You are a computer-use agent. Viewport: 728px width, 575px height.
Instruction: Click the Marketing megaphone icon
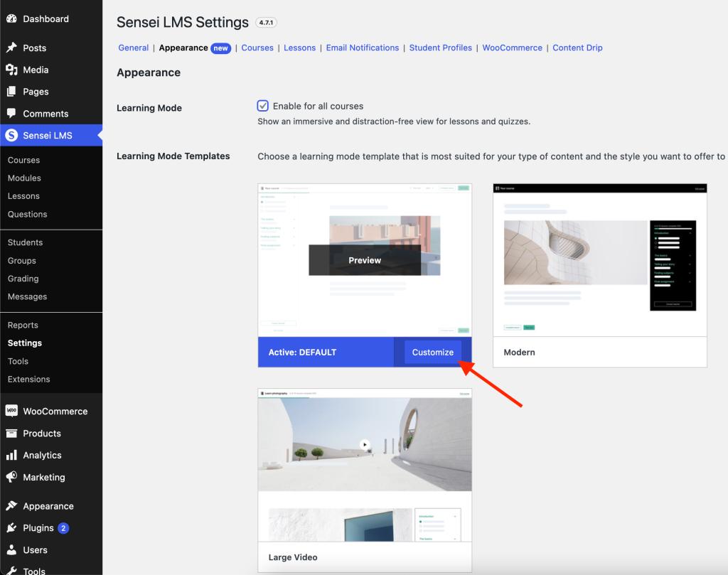11,477
